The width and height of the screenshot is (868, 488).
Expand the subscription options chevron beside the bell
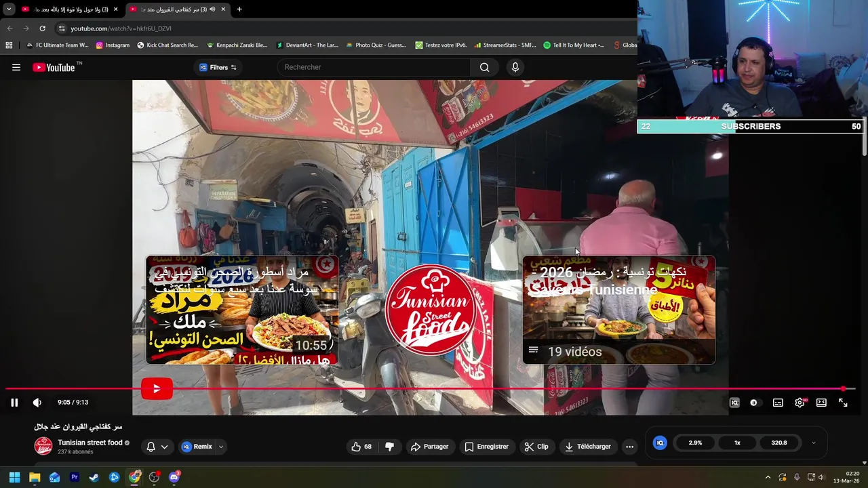[164, 447]
